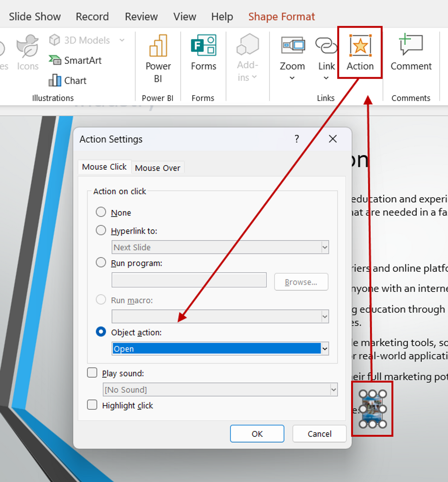448x482 pixels.
Task: Select the Object action radio button
Action: (x=101, y=332)
